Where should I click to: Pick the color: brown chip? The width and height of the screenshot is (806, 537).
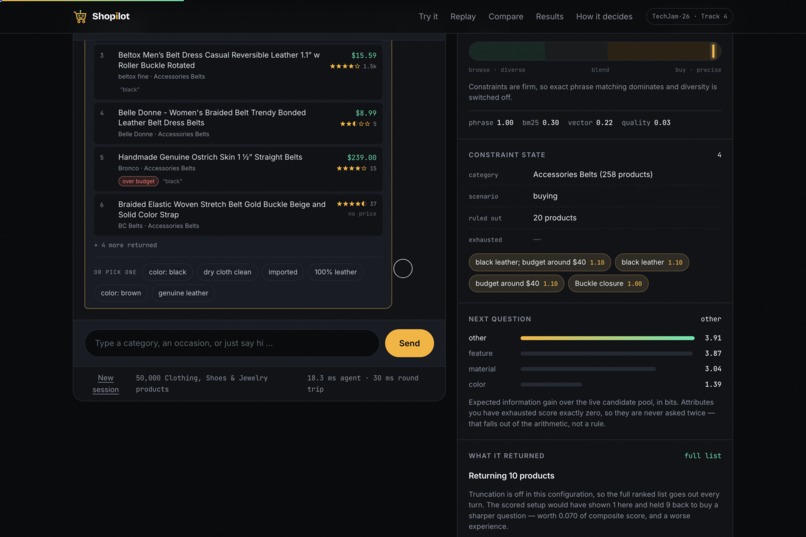121,293
